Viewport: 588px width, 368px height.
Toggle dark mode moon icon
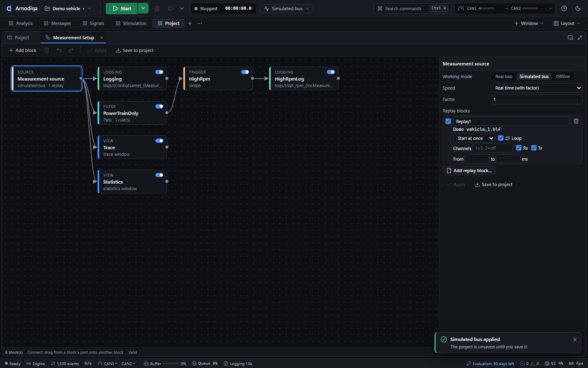[x=578, y=9]
